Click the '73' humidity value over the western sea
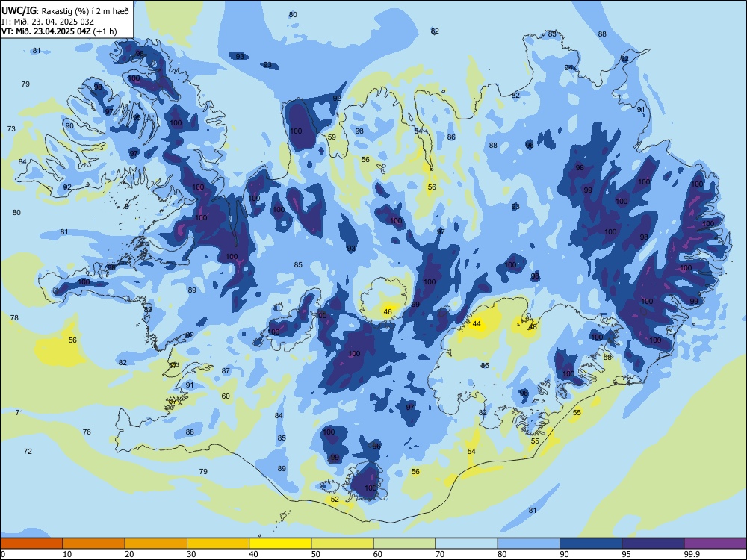Screen dimensions: 747x560 11,129
